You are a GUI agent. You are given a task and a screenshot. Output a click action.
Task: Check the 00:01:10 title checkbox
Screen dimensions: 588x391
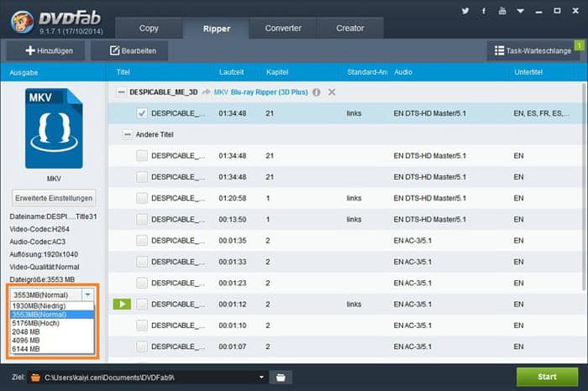[x=141, y=326]
